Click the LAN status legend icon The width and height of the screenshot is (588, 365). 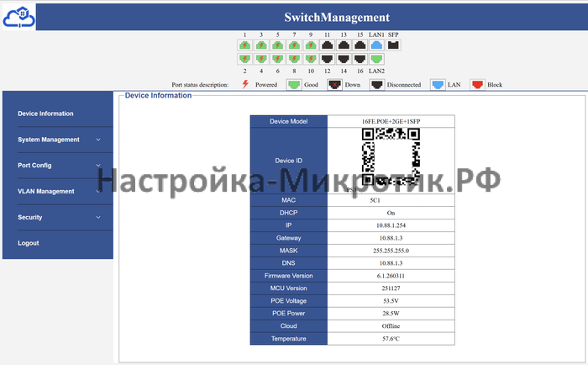click(x=438, y=84)
